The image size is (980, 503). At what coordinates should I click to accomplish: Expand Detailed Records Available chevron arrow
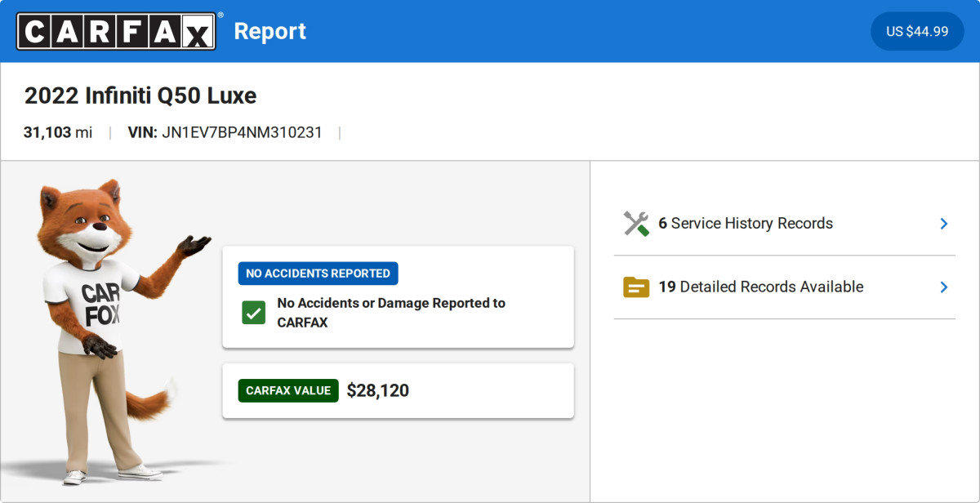(944, 287)
